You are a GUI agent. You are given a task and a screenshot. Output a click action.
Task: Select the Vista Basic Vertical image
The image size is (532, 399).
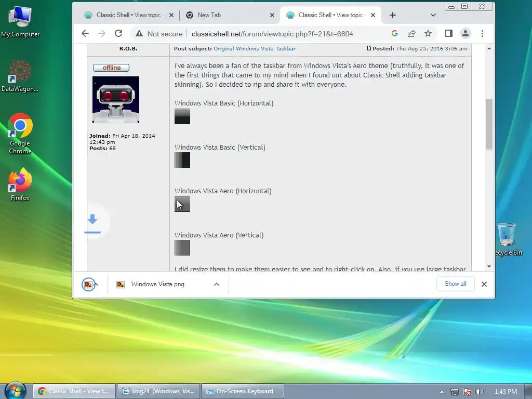pyautogui.click(x=182, y=160)
